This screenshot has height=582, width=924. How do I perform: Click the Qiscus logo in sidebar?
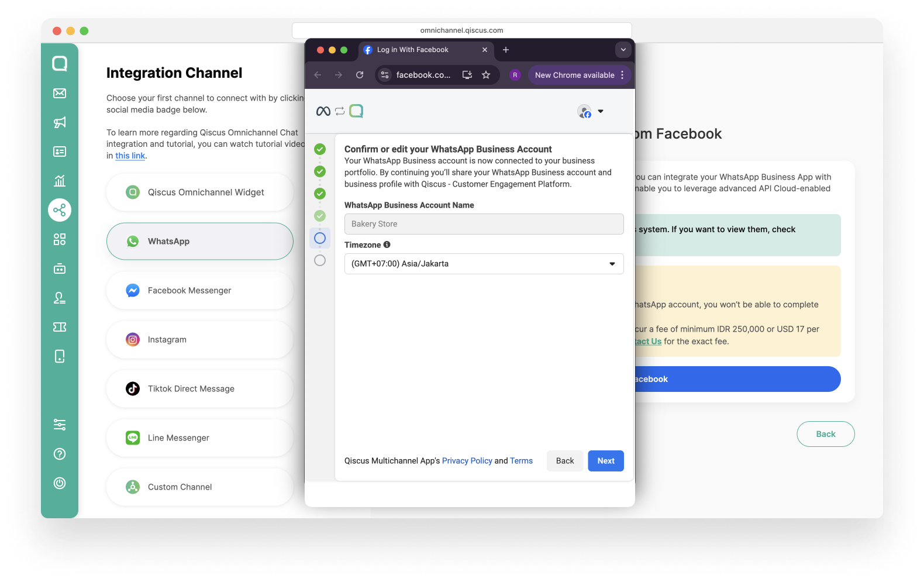click(x=60, y=63)
